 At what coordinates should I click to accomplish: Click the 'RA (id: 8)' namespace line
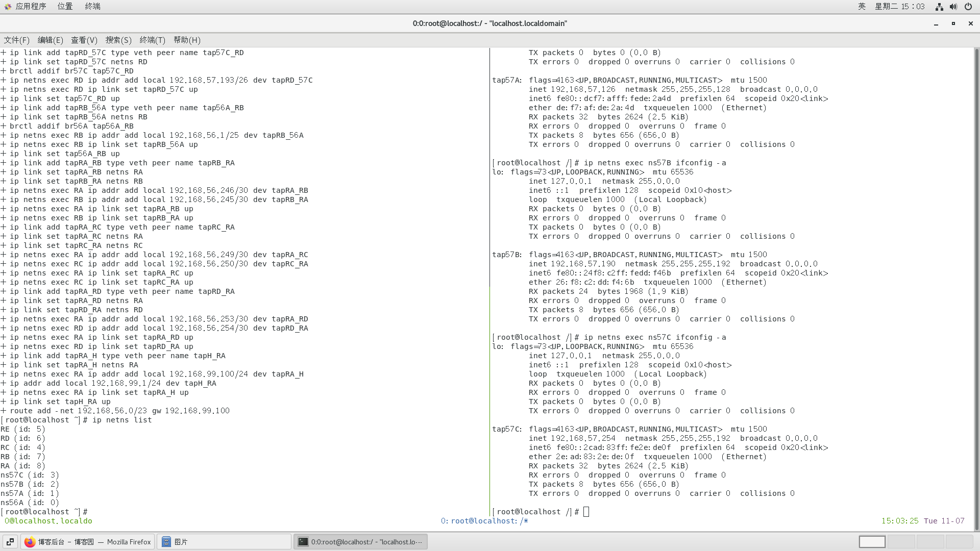pos(23,466)
